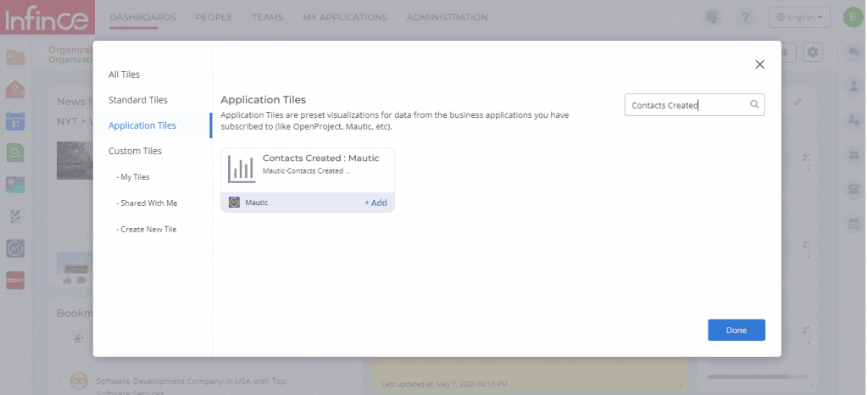Select Custom Tiles category

pos(135,151)
